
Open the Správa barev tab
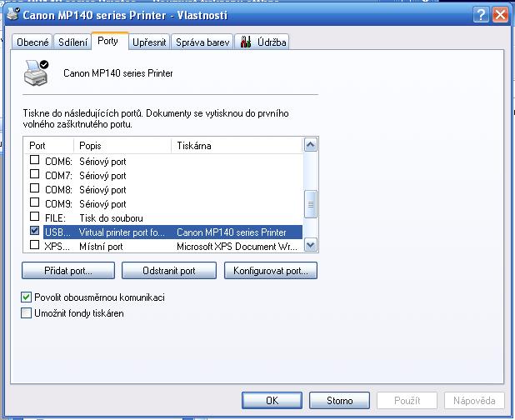click(202, 42)
